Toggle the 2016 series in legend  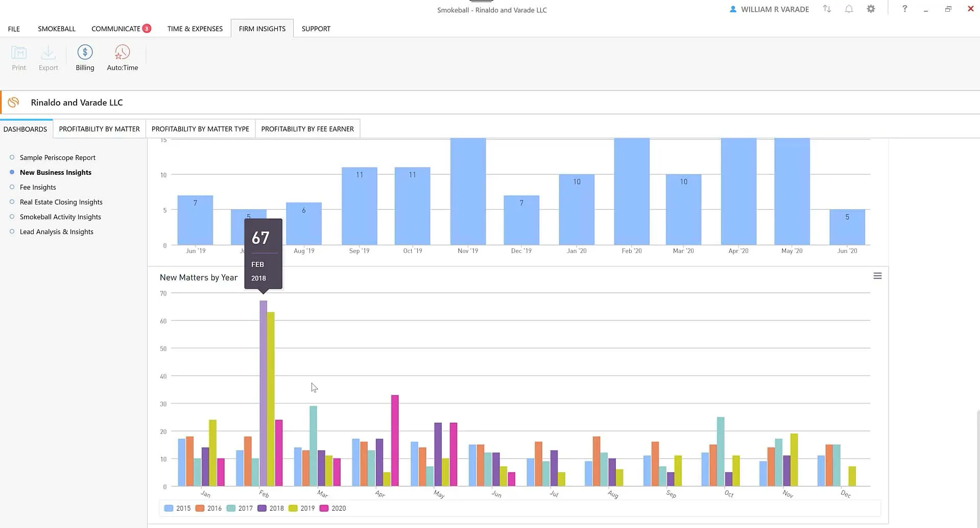208,508
